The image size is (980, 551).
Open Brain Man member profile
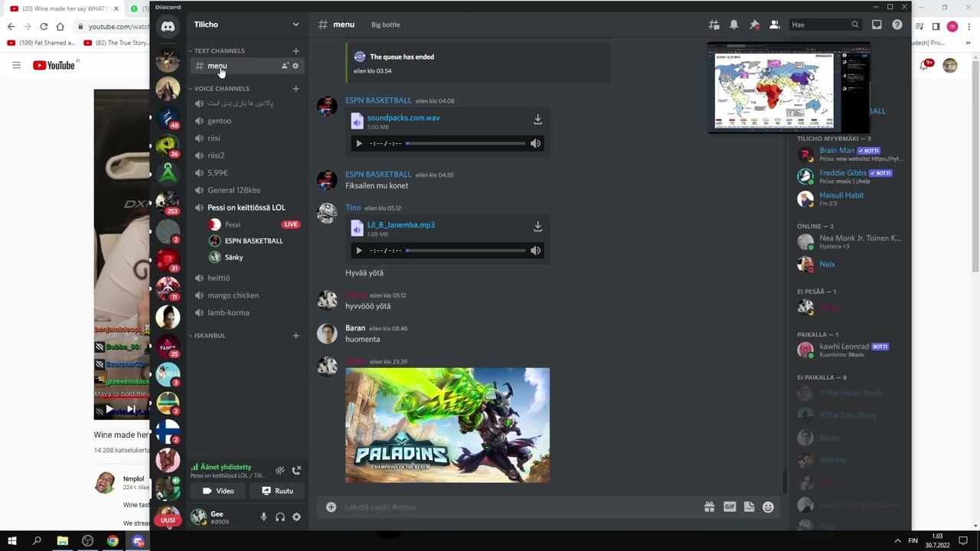[x=850, y=155]
